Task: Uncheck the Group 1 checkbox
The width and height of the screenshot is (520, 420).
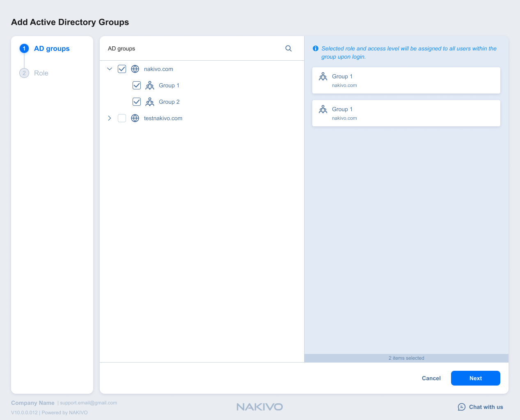Action: tap(137, 85)
